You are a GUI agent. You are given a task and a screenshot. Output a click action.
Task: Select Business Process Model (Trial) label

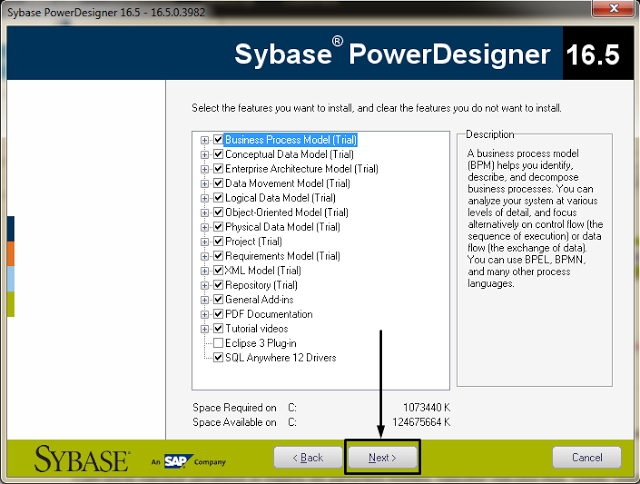[291, 140]
